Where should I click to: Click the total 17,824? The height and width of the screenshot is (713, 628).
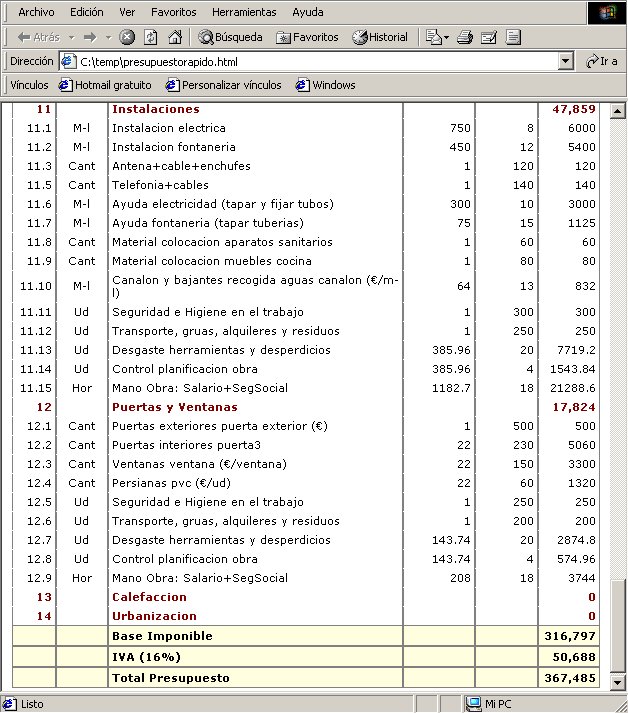point(574,407)
